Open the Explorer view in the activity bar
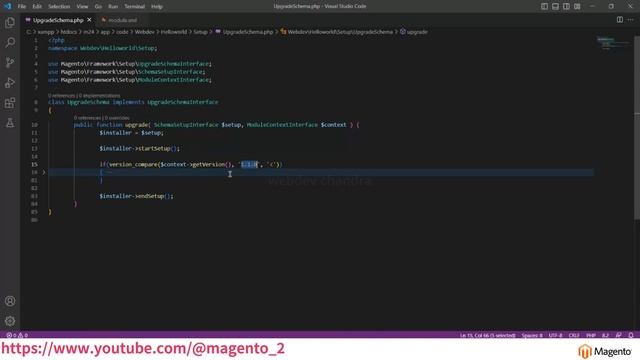 tap(10, 22)
